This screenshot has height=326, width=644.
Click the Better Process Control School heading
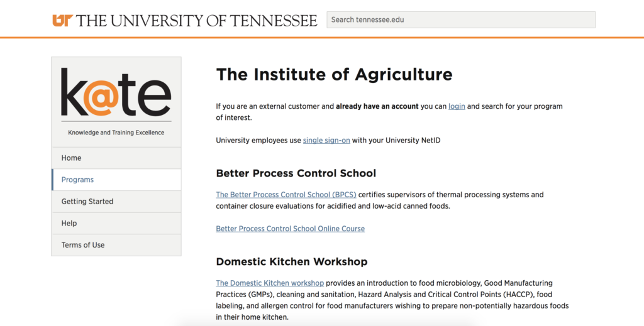pyautogui.click(x=296, y=173)
